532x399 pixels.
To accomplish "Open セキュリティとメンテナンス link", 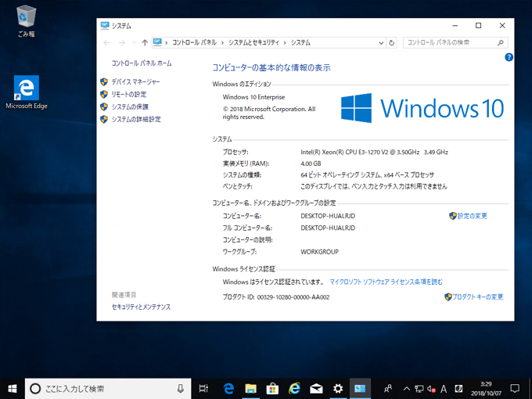I will [141, 307].
